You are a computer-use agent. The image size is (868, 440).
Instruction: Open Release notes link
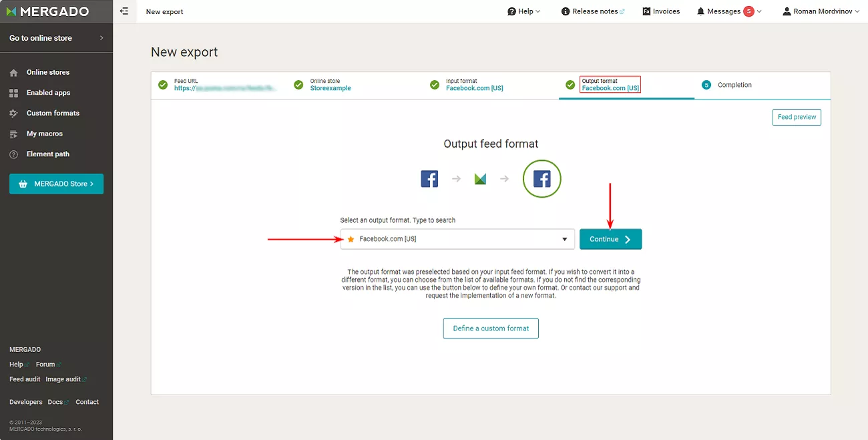click(x=593, y=11)
